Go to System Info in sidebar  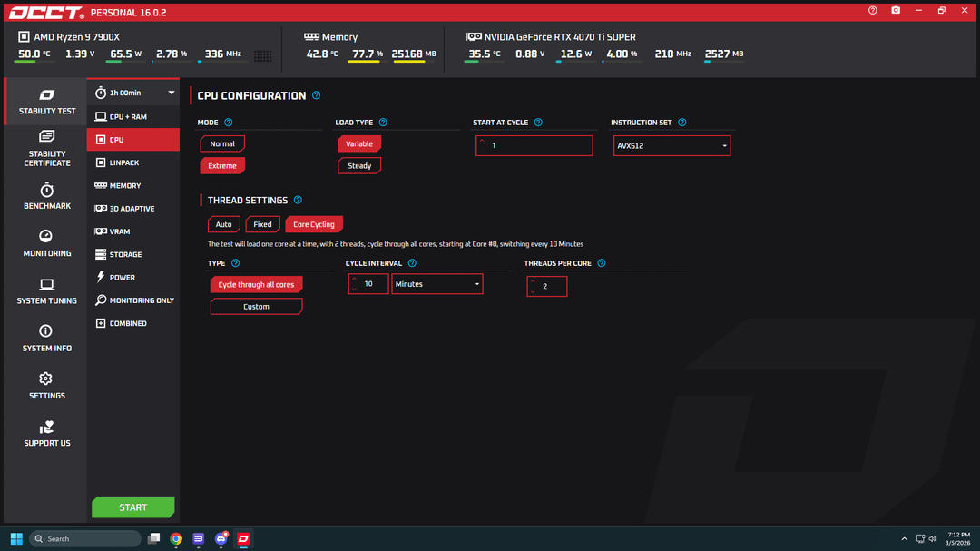pyautogui.click(x=47, y=339)
